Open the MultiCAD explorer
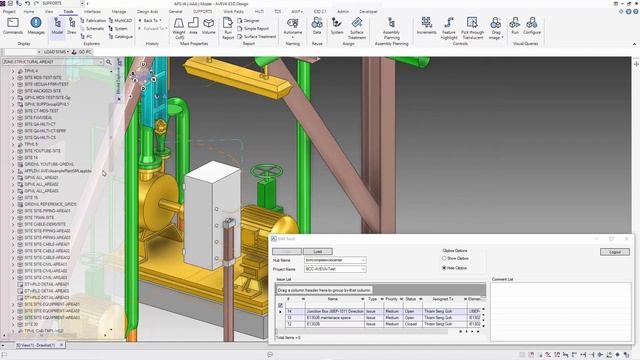Viewport: 640px width, 360px height. (x=120, y=20)
